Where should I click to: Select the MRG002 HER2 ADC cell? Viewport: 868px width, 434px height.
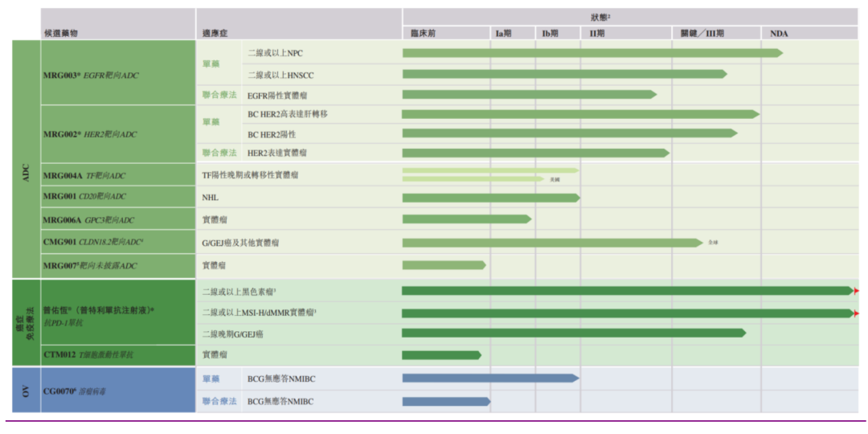coord(118,134)
